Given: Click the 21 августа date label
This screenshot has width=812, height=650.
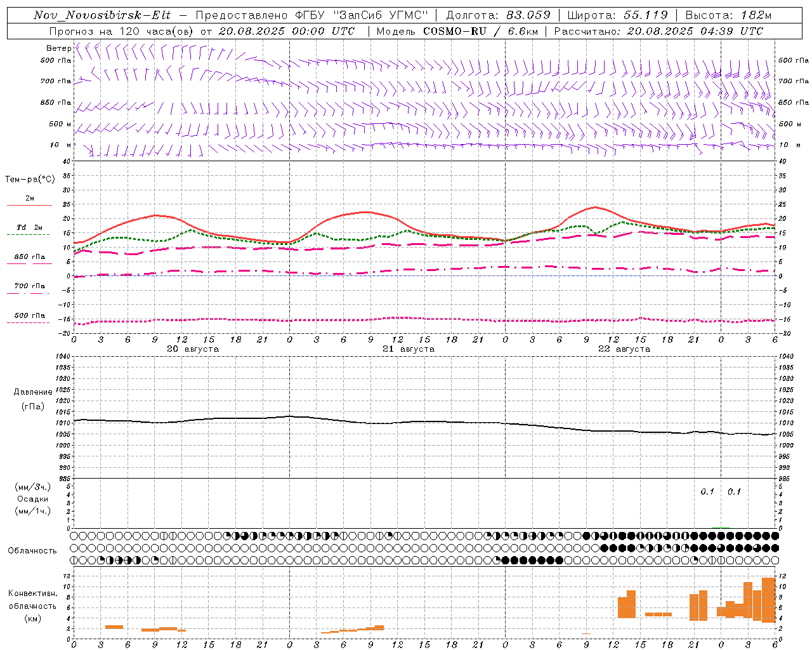Looking at the screenshot, I should [409, 349].
